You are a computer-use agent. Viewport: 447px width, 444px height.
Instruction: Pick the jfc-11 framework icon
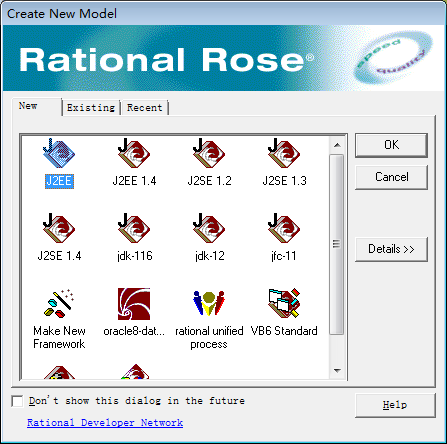(284, 228)
